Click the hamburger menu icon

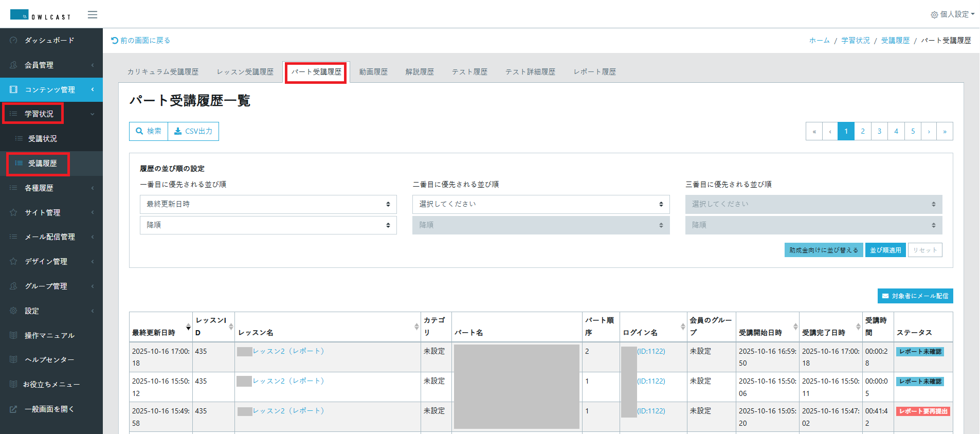(x=93, y=15)
